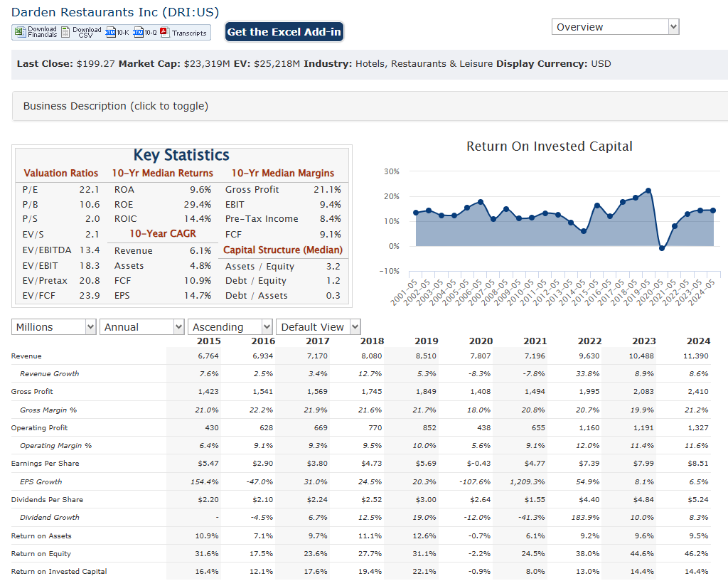Screen dimensions: 728x581
Task: Click the Download CSV document icon
Action: (66, 32)
